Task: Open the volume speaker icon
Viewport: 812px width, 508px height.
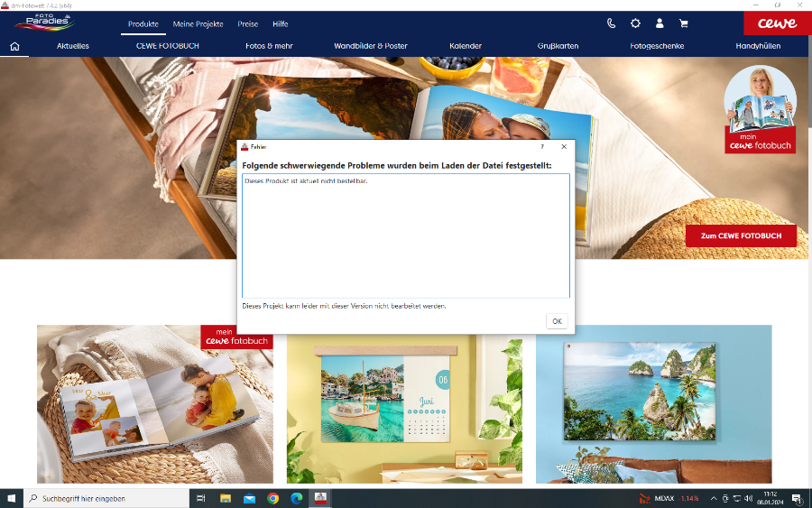Action: tap(748, 498)
